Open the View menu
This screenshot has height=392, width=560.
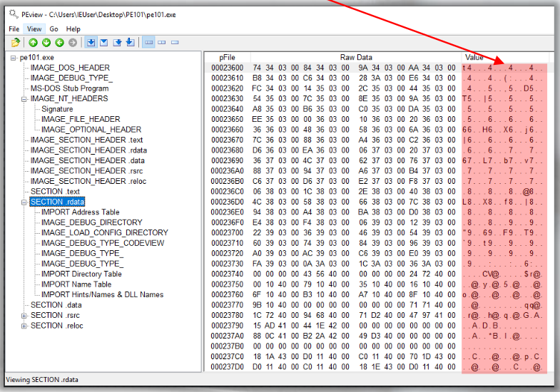pyautogui.click(x=34, y=29)
